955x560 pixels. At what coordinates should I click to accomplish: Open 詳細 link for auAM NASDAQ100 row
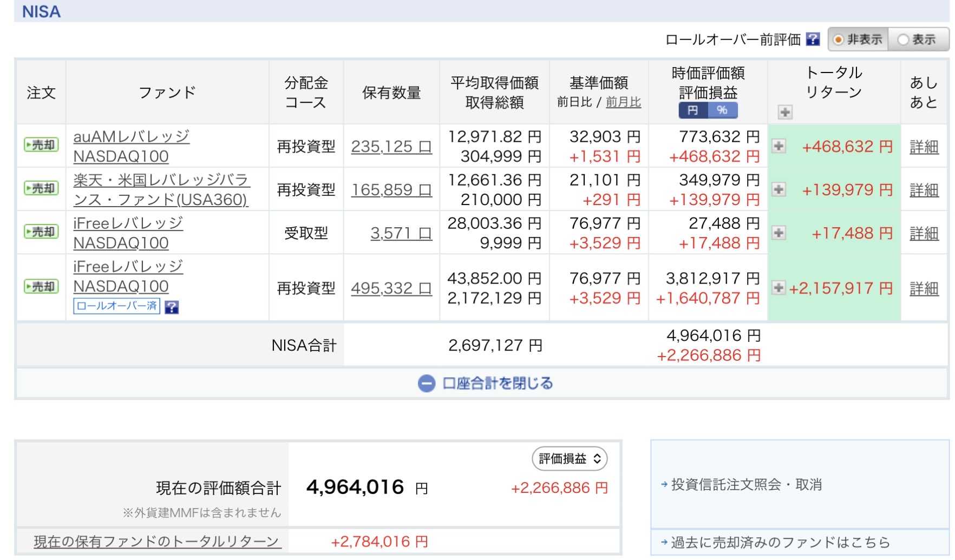pyautogui.click(x=924, y=147)
